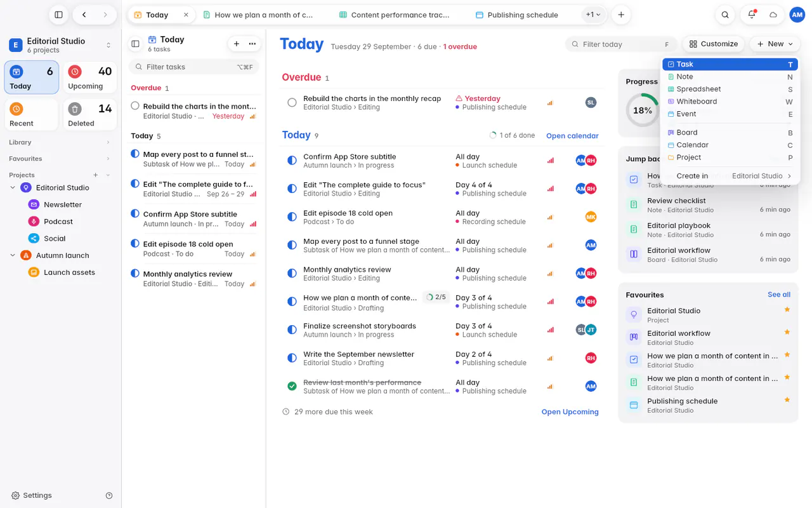Screen dimensions: 812x508
Task: Uncheck Review last month's performance
Action: pos(292,386)
